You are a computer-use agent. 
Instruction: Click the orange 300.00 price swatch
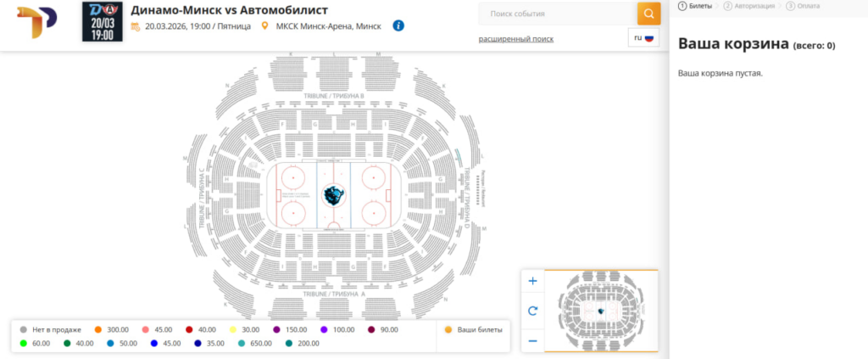point(98,329)
